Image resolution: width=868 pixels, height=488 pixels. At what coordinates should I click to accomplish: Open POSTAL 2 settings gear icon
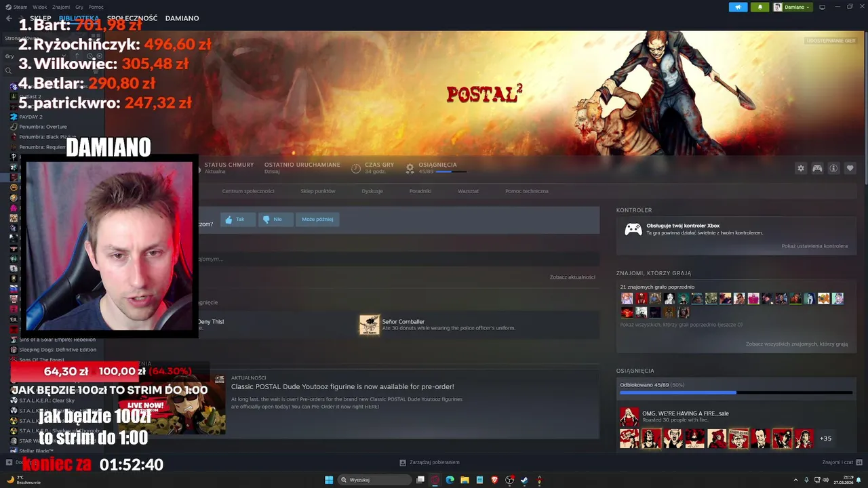801,168
